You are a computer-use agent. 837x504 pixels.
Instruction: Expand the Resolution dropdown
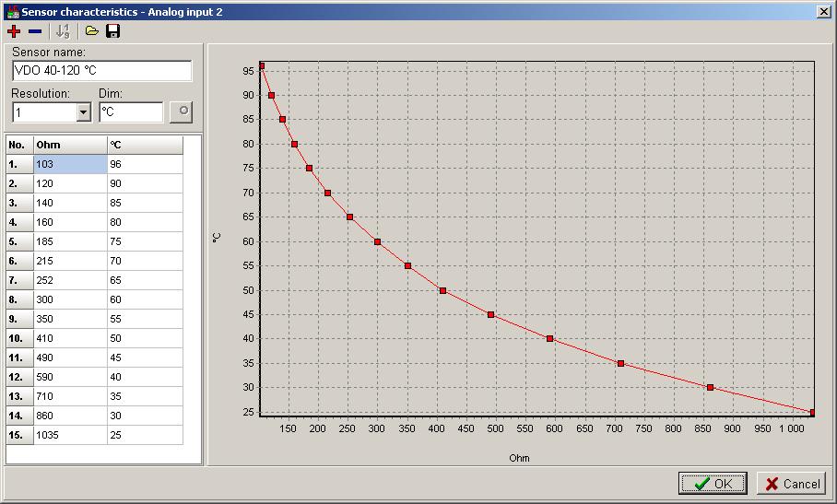[83, 112]
